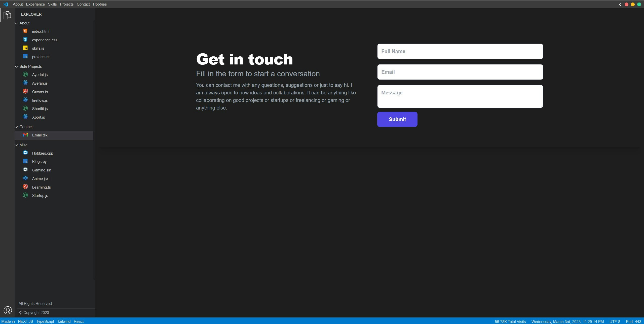The height and width of the screenshot is (324, 644).
Task: Click the Gmail icon beside Email.tsx
Action: click(25, 135)
